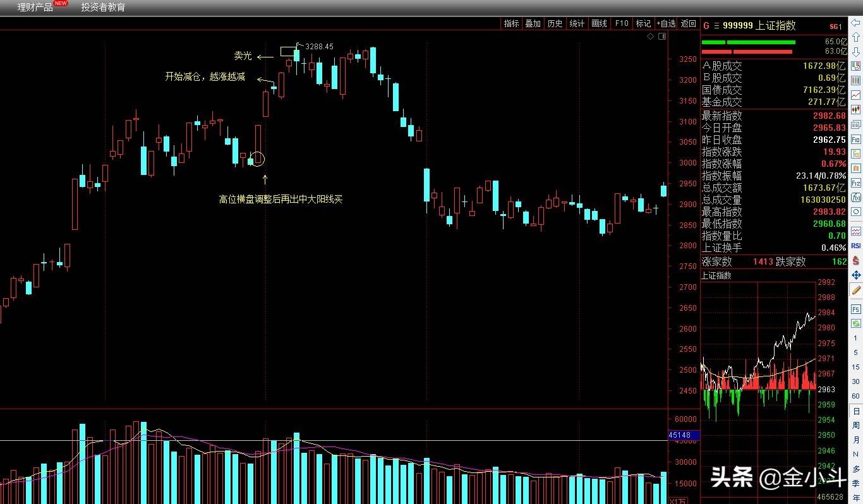863x504 pixels.
Task: Open the 历史 history menu
Action: (555, 23)
